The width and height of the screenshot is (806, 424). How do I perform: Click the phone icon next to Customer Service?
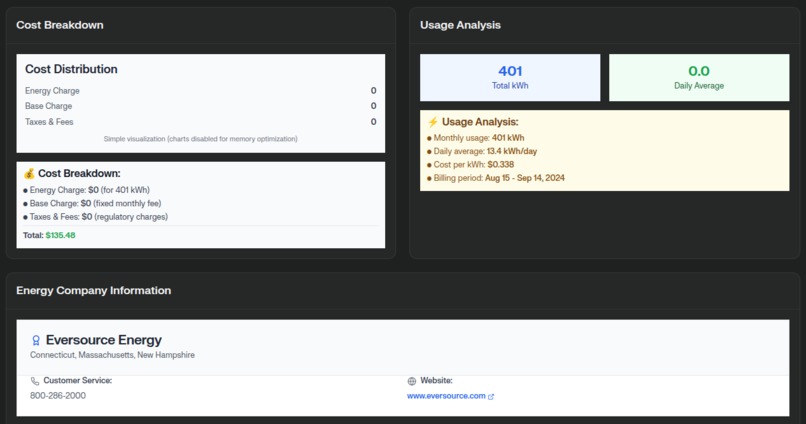(34, 381)
